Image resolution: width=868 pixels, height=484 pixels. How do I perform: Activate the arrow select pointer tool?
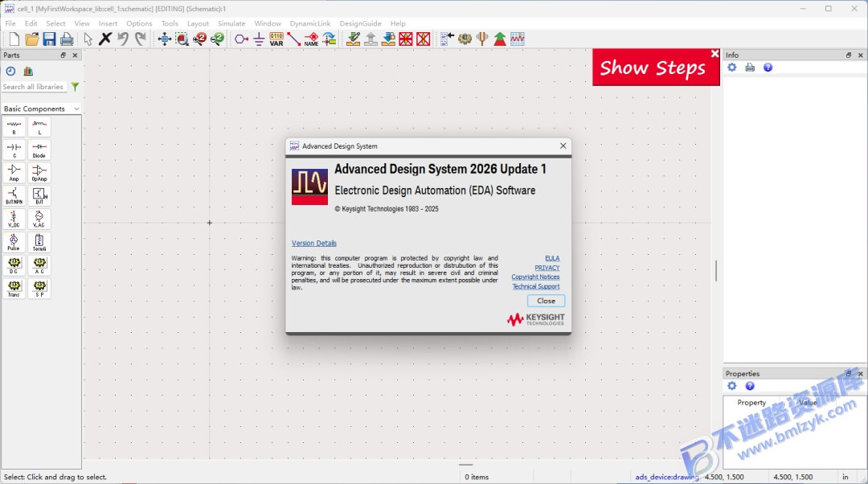88,39
